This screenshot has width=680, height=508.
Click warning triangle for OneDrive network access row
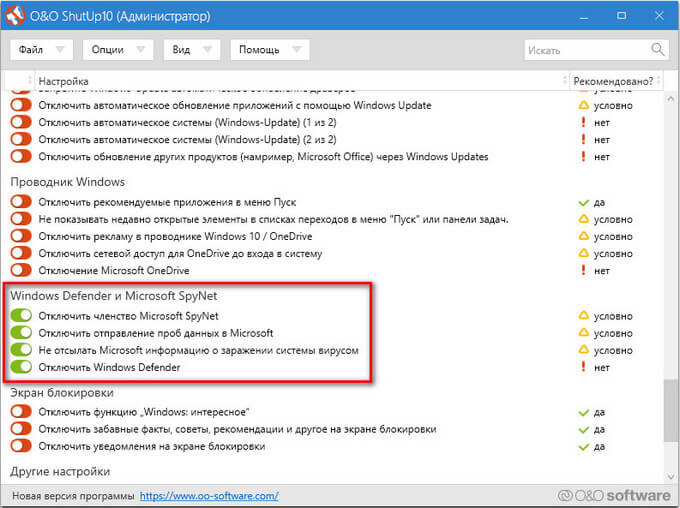(584, 253)
